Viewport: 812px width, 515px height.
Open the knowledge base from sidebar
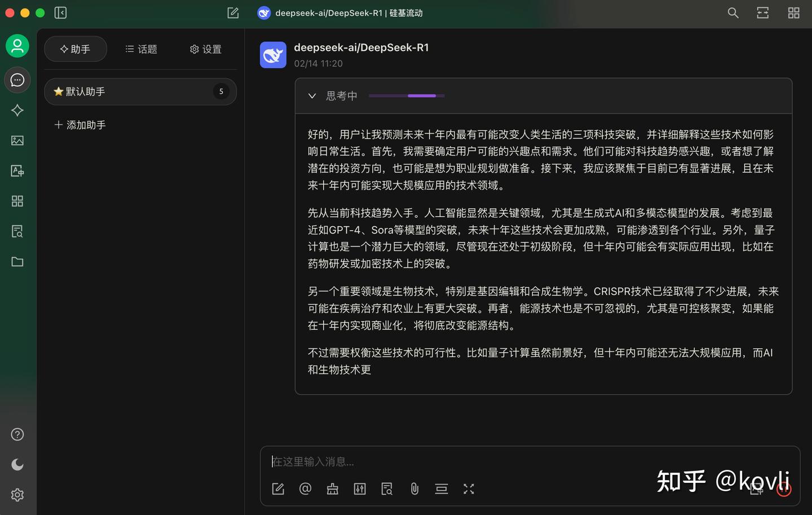tap(17, 231)
